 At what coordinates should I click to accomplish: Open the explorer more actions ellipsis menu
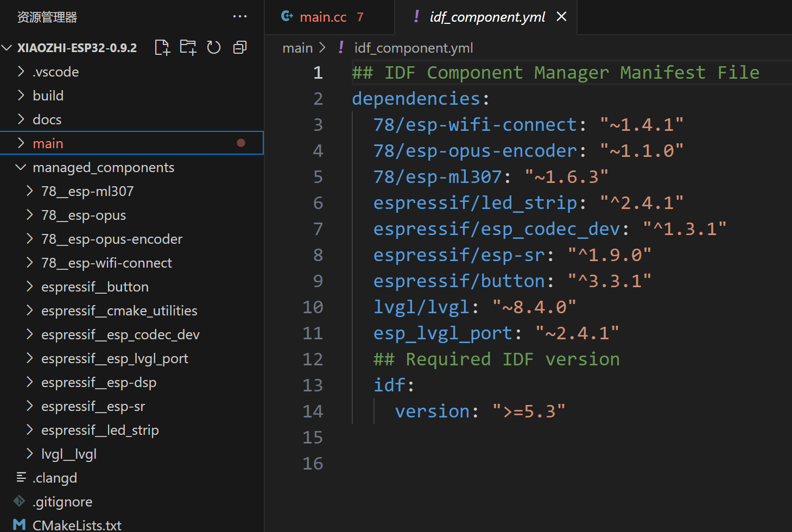(x=240, y=17)
